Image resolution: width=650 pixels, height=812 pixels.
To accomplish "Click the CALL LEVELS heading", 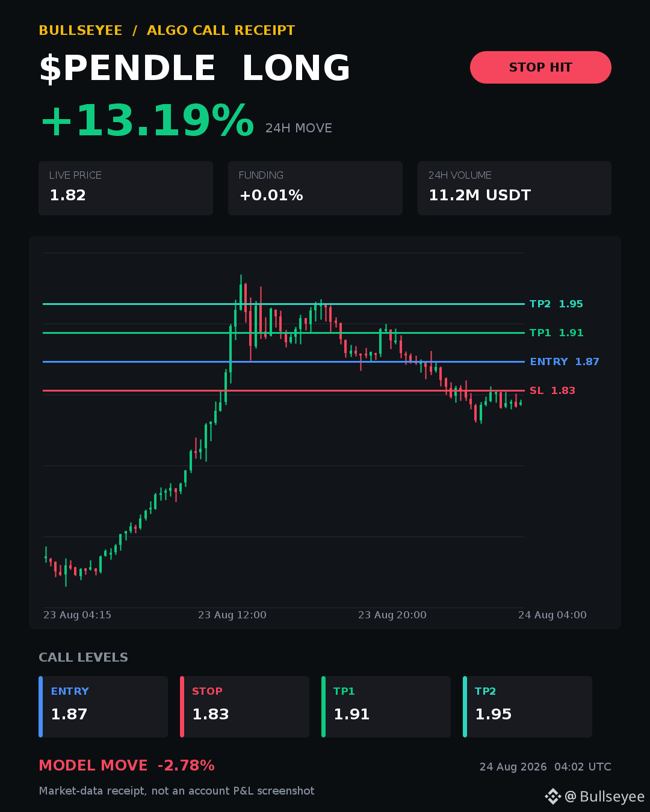I will [x=84, y=657].
